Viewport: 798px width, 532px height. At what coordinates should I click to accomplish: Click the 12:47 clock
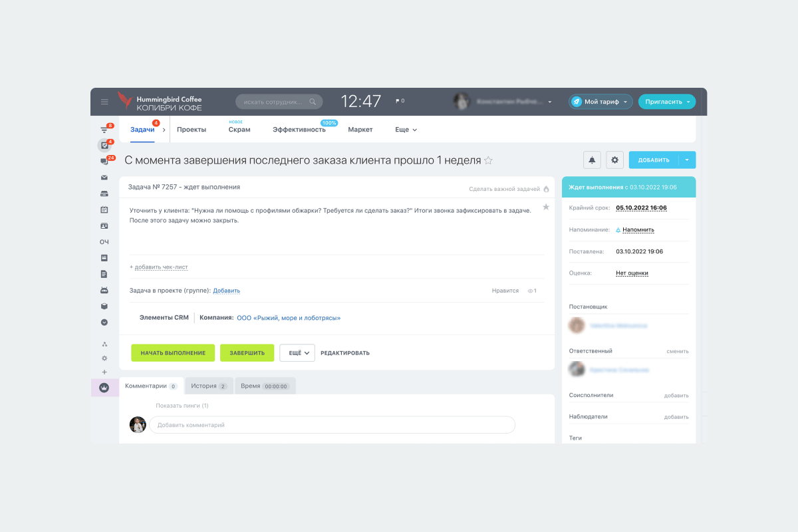pyautogui.click(x=361, y=101)
